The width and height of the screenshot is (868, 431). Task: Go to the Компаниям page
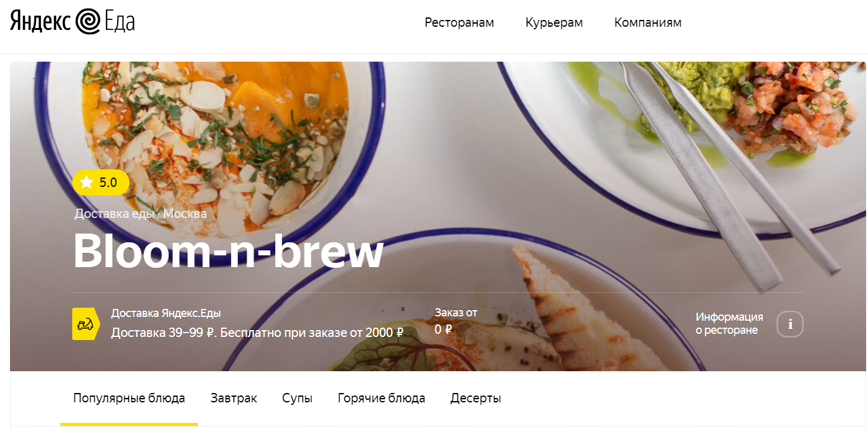648,22
